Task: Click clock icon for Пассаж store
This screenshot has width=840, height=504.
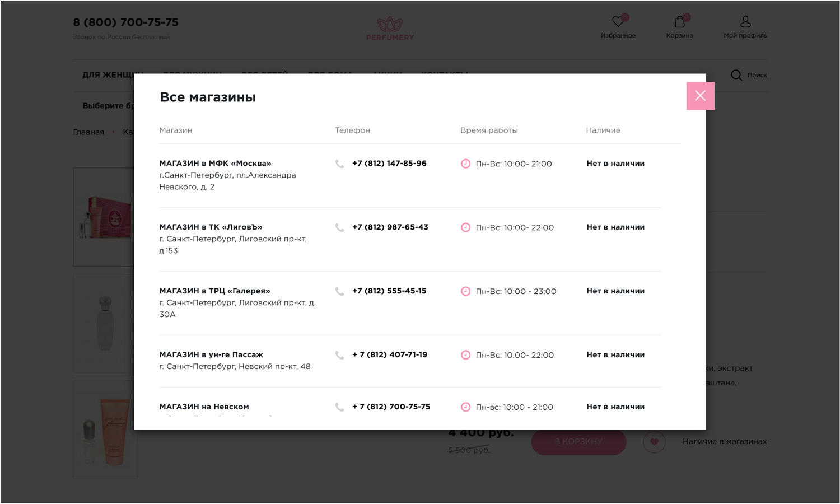Action: [465, 355]
